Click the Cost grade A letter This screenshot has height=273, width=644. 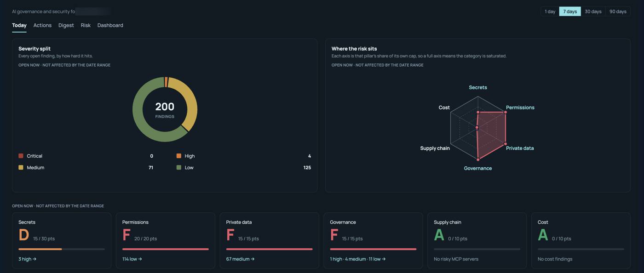coord(543,235)
